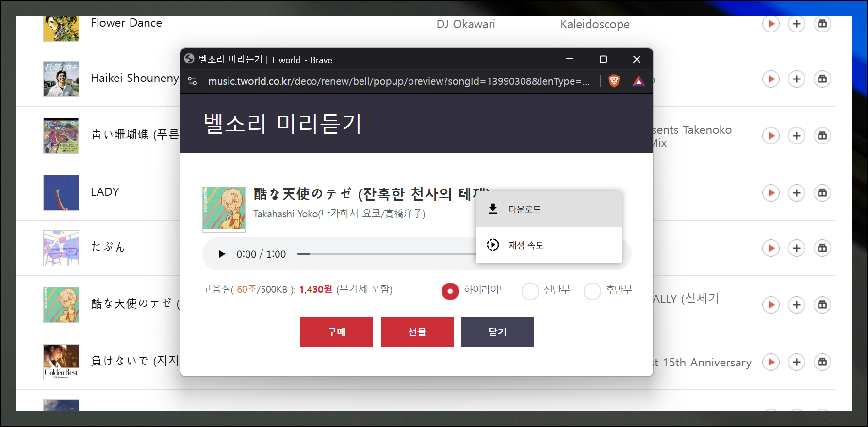Screen dimensions: 868x427
Task: Open the たぶん album thumbnail
Action: coord(61,248)
